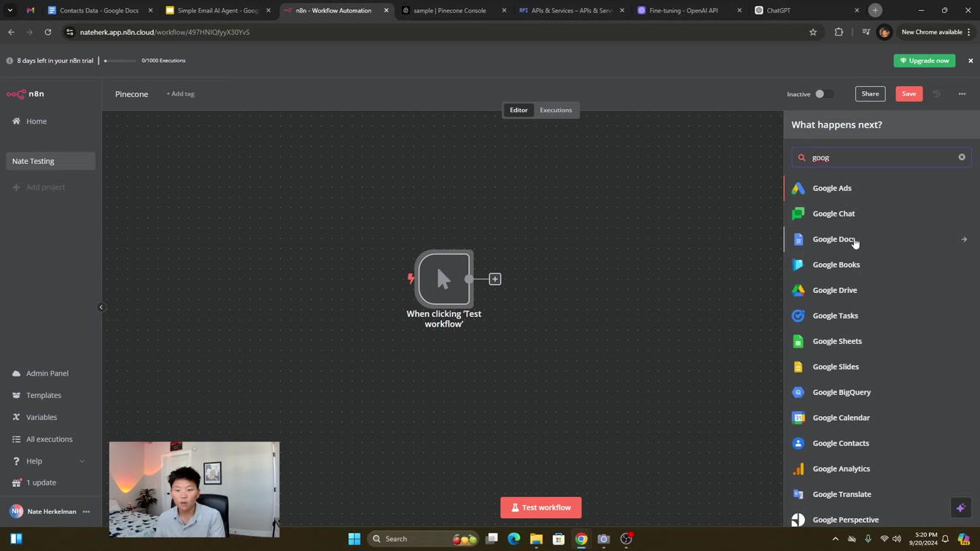Click the executions usage progress bar
The height and width of the screenshot is (551, 980).
pos(120,60)
